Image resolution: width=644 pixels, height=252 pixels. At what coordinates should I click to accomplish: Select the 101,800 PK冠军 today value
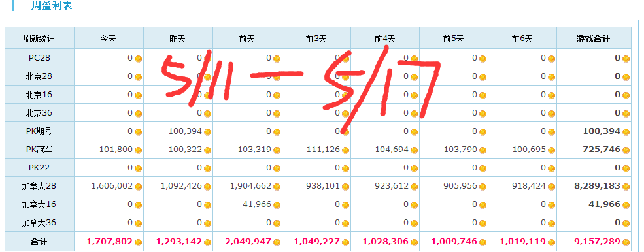pos(116,150)
